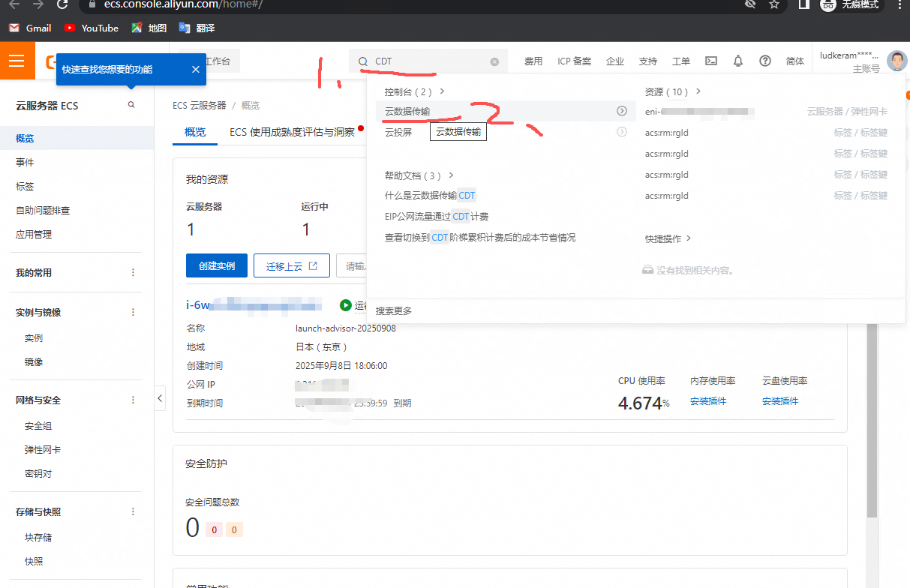Select 云数据传输 from search results

(407, 111)
